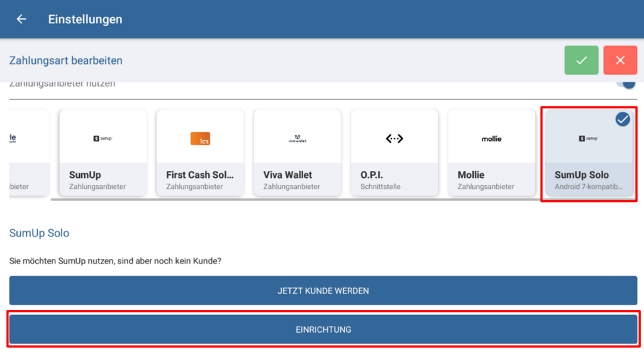Click the Mollie logo
Image resolution: width=644 pixels, height=361 pixels.
[x=491, y=138]
